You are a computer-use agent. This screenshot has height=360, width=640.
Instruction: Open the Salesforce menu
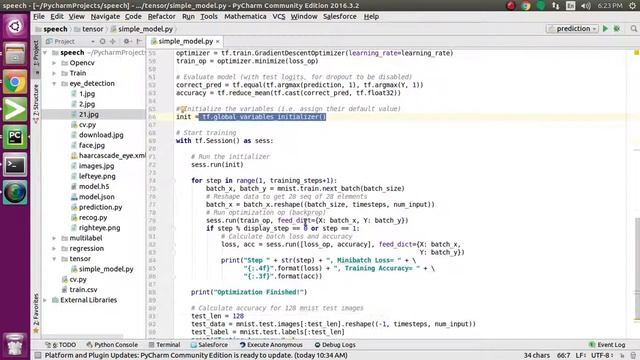pyautogui.click(x=340, y=16)
